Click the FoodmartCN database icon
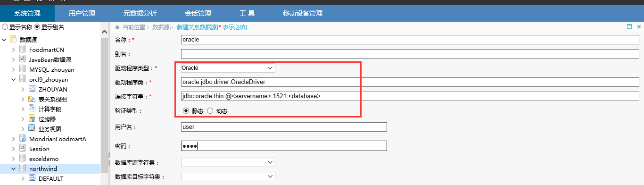644x185 pixels. pos(22,50)
